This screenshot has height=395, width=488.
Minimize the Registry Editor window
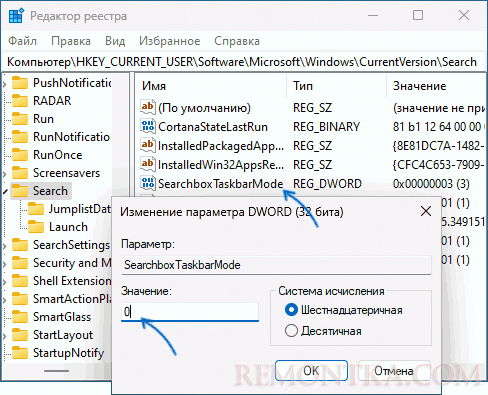tap(373, 15)
